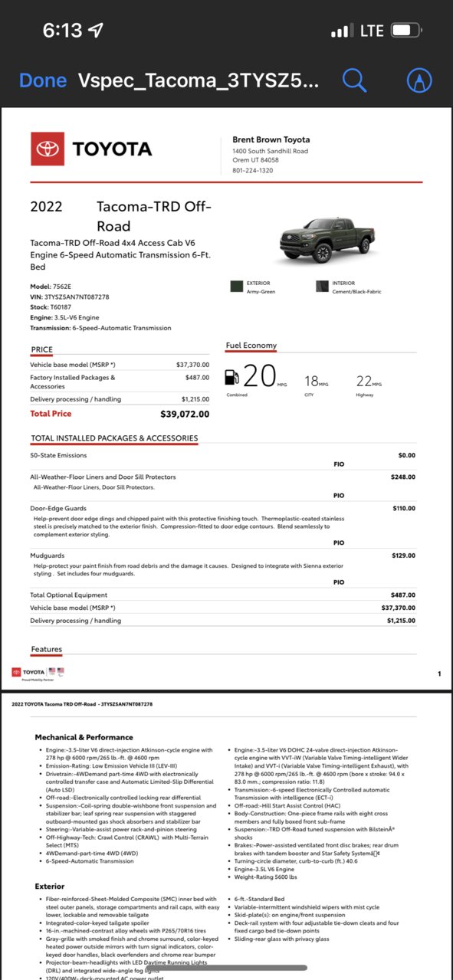Tap Brent Brown Toyota dealer name
This screenshot has height=980, width=453.
271,139
